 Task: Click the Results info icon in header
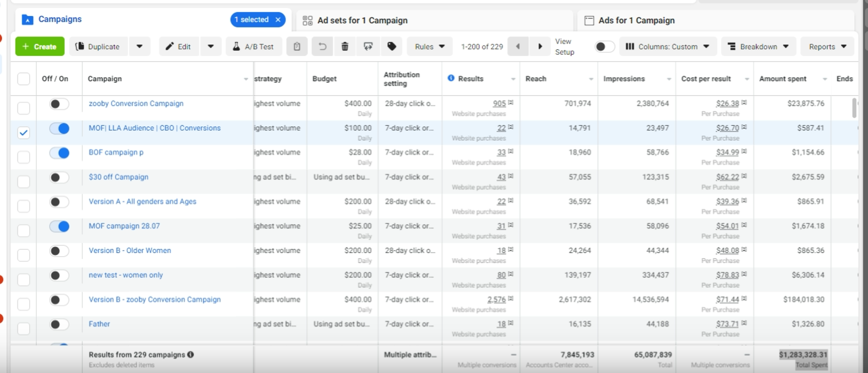click(451, 78)
